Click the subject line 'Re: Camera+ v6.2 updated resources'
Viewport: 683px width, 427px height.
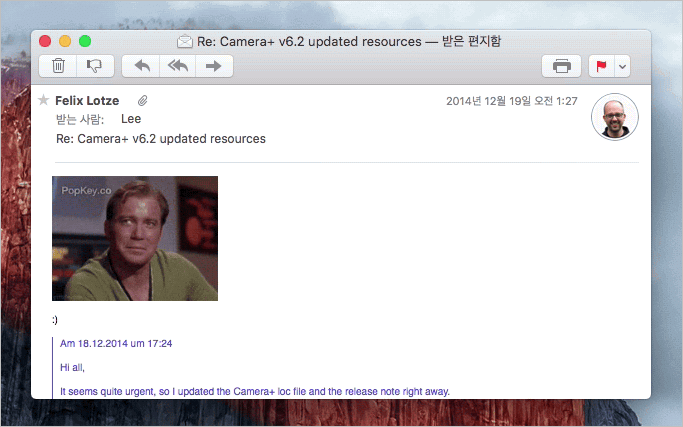pos(161,139)
